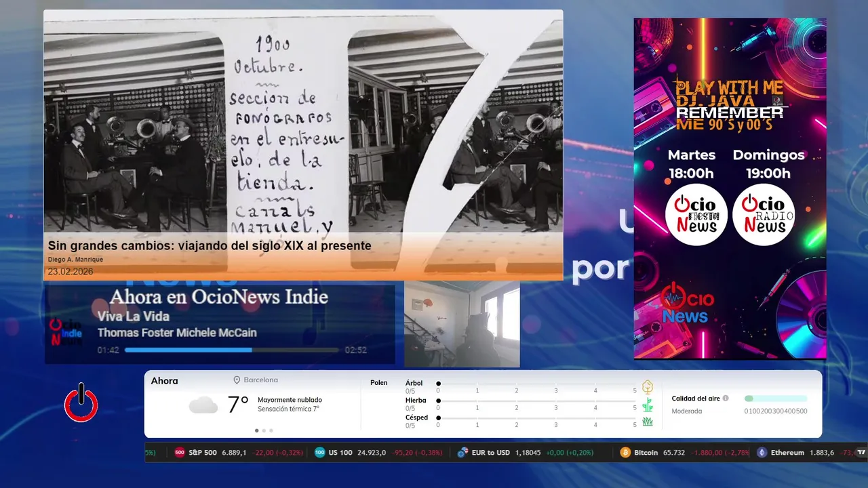Click the S&P 500 value 6.889,1
The image size is (868, 488).
(235, 453)
